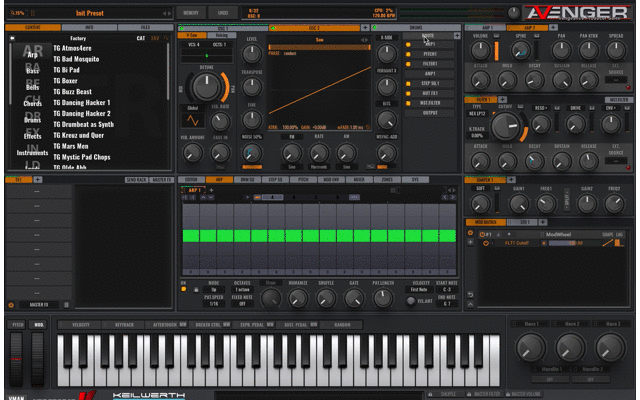Click the browser search icon next to CAT
640x400 pixels.
pos(166,38)
